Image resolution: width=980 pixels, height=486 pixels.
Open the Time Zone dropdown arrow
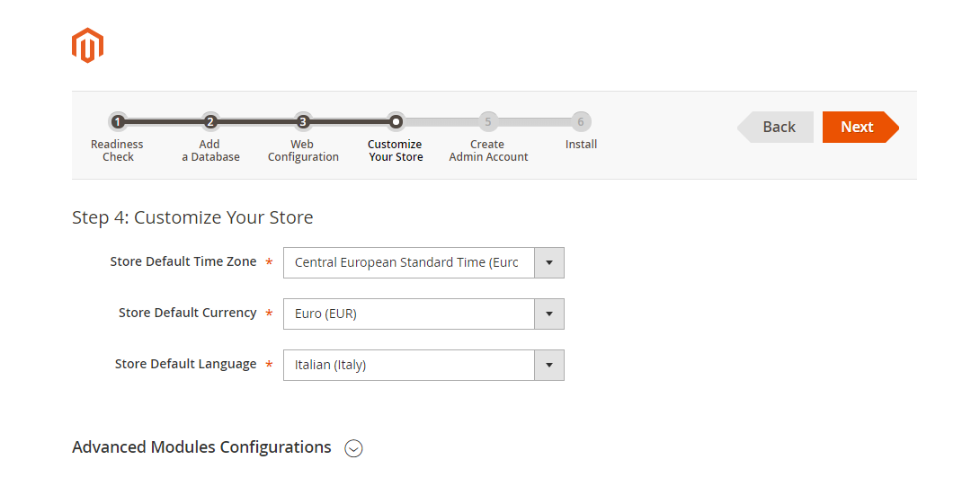[549, 263]
